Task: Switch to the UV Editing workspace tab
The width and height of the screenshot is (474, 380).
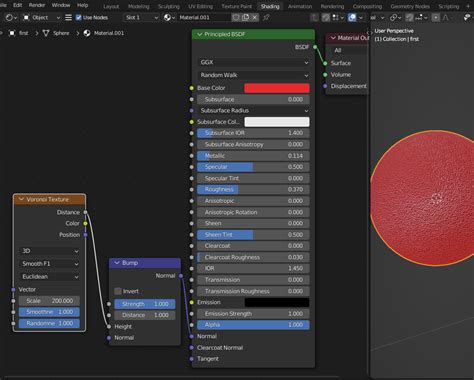Action: tap(200, 6)
